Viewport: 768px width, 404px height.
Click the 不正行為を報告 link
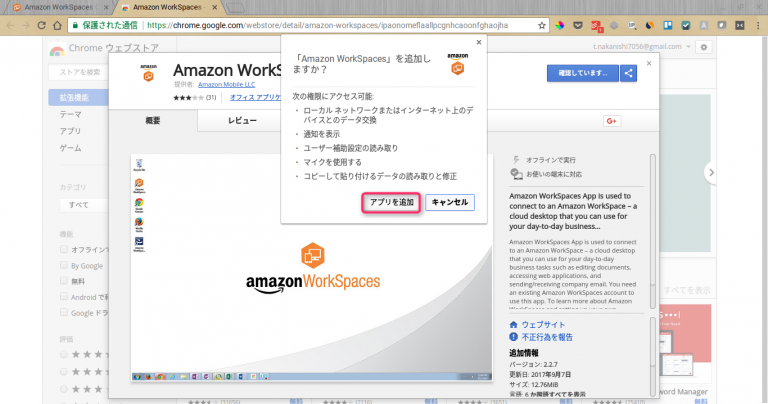(x=547, y=337)
